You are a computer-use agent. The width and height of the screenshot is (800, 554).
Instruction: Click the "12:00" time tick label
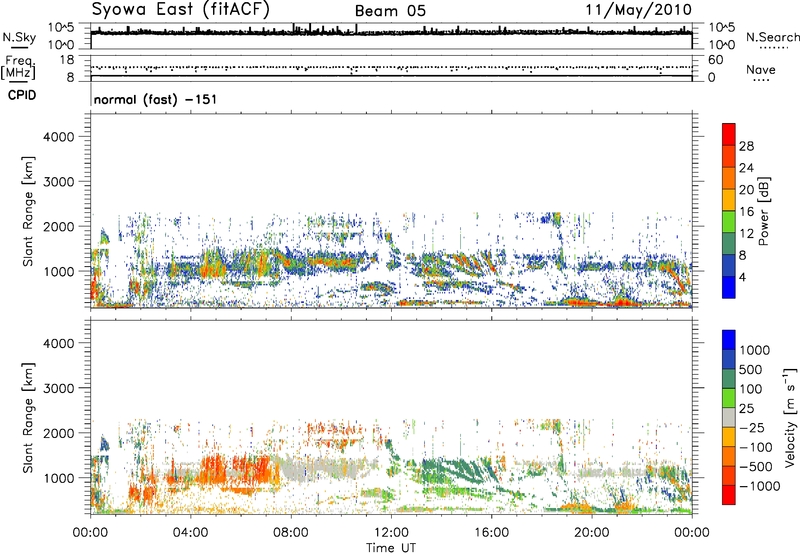[x=391, y=533]
